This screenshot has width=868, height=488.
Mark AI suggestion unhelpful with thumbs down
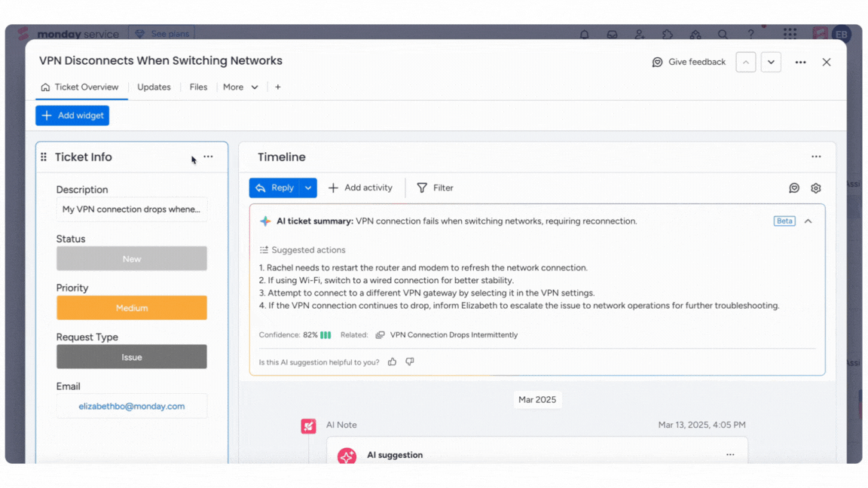coord(410,361)
